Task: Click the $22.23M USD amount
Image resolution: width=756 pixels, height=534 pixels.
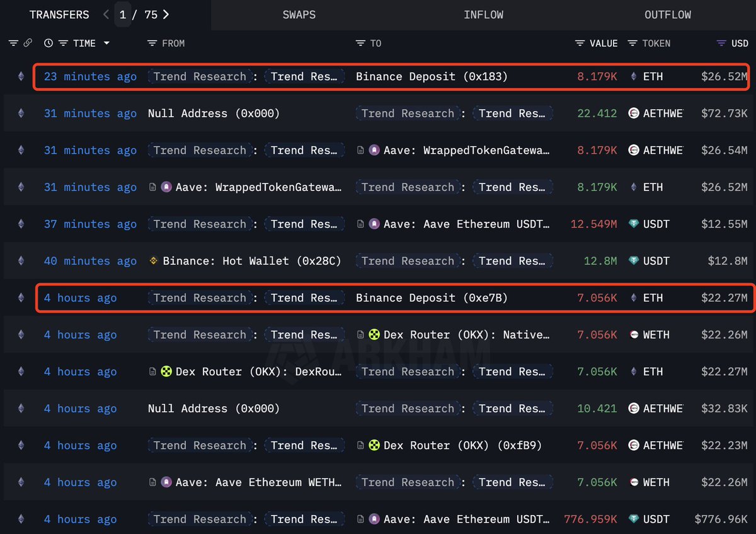Action: tap(723, 445)
